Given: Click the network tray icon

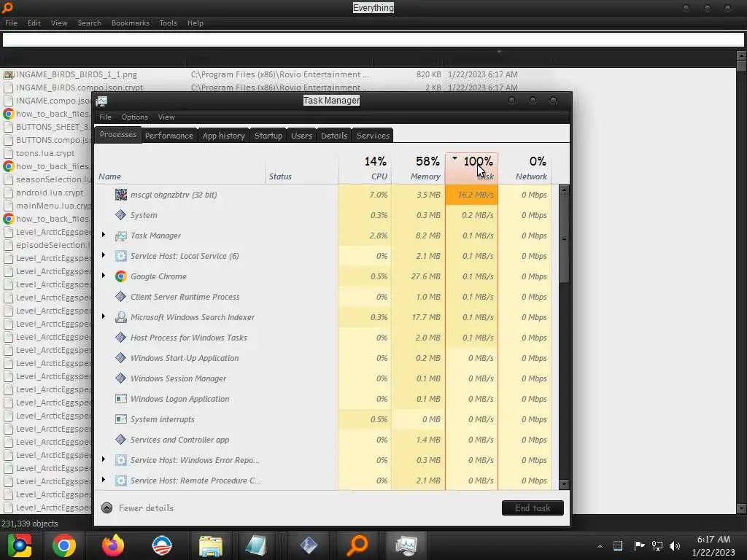Looking at the screenshot, I should [657, 545].
